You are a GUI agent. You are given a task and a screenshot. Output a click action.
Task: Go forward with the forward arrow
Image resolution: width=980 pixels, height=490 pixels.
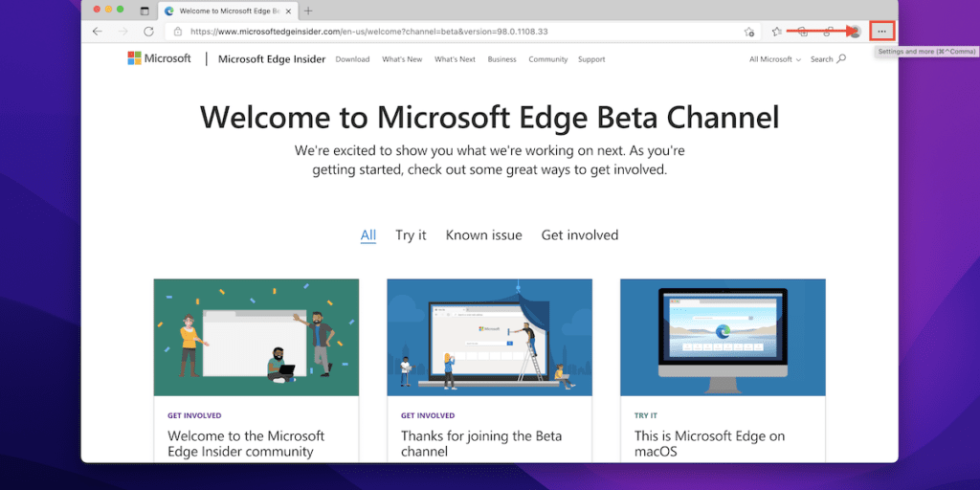(123, 32)
